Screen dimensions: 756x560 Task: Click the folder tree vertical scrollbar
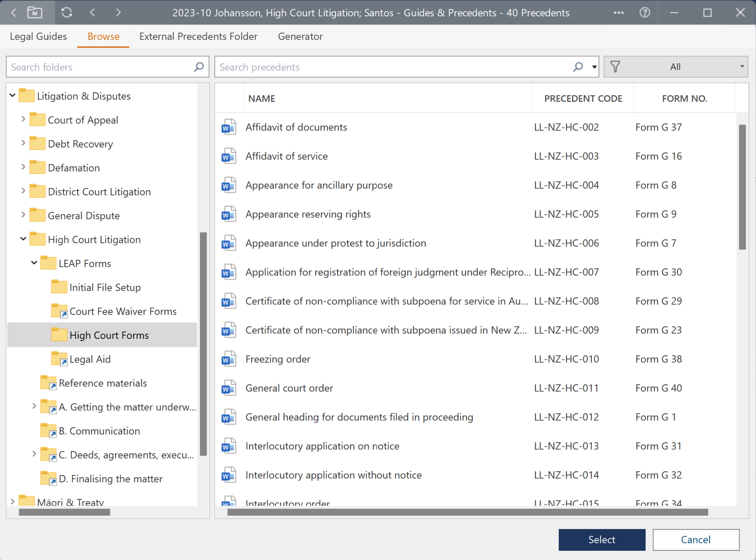tap(203, 344)
